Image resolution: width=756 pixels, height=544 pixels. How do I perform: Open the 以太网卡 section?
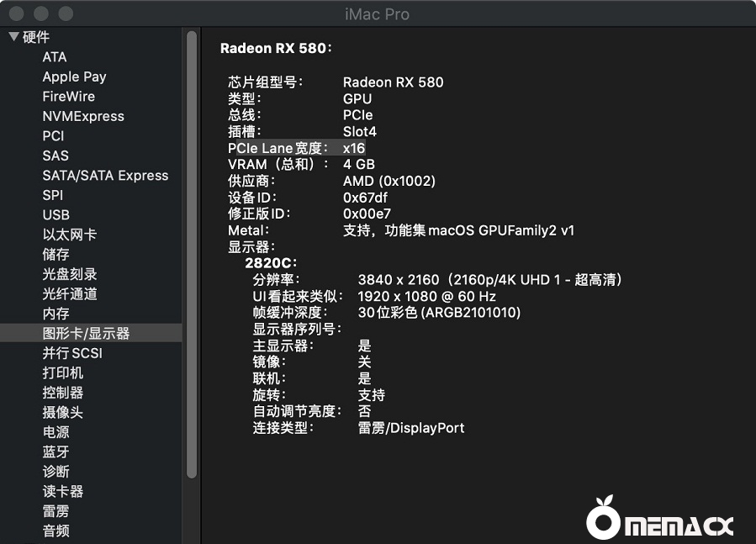click(x=69, y=235)
